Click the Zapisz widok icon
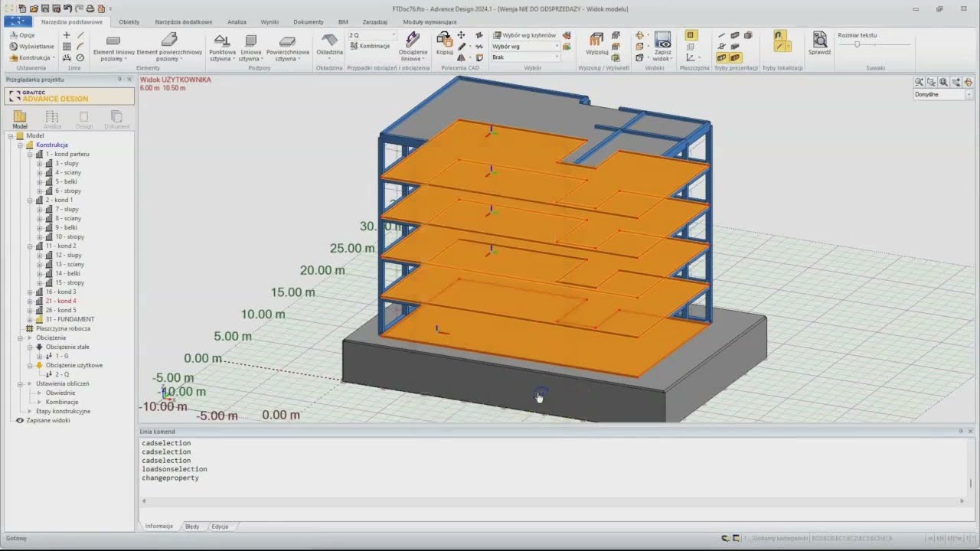Image resolution: width=980 pixels, height=551 pixels. pyautogui.click(x=662, y=47)
